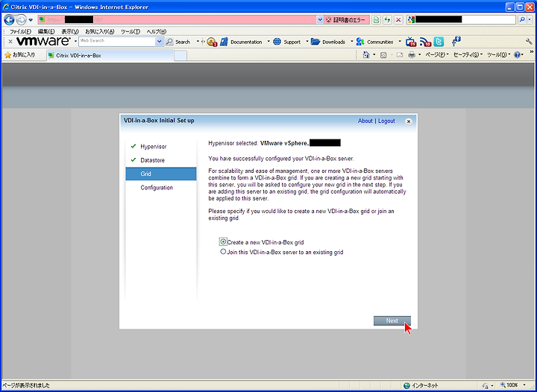Expand the Support dropdown arrow

pos(307,42)
